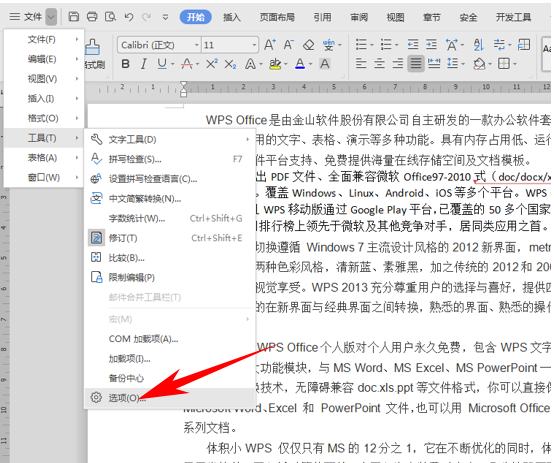Viewport: 554px width, 463px height.
Task: Switch to 开发工具 ribbon tab
Action: click(x=514, y=17)
